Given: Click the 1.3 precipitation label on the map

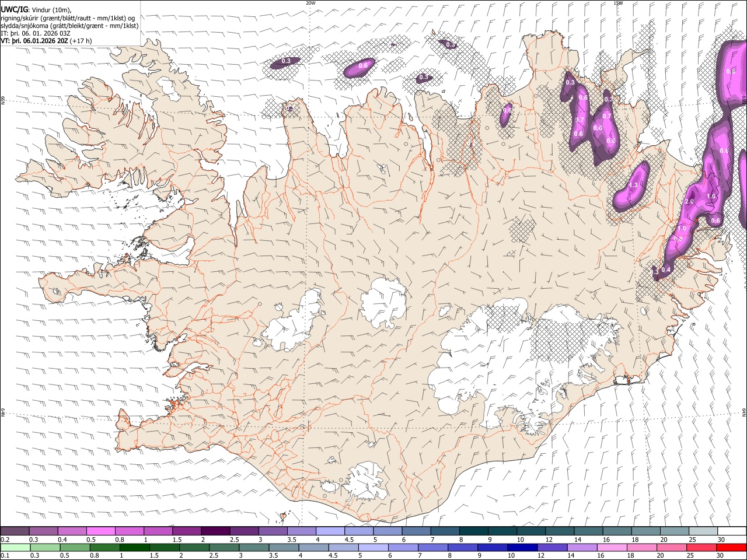Looking at the screenshot, I should click(634, 185).
